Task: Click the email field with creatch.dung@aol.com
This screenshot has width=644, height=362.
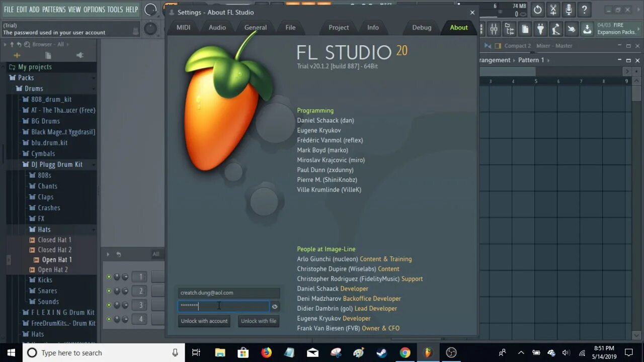Action: pos(229,293)
